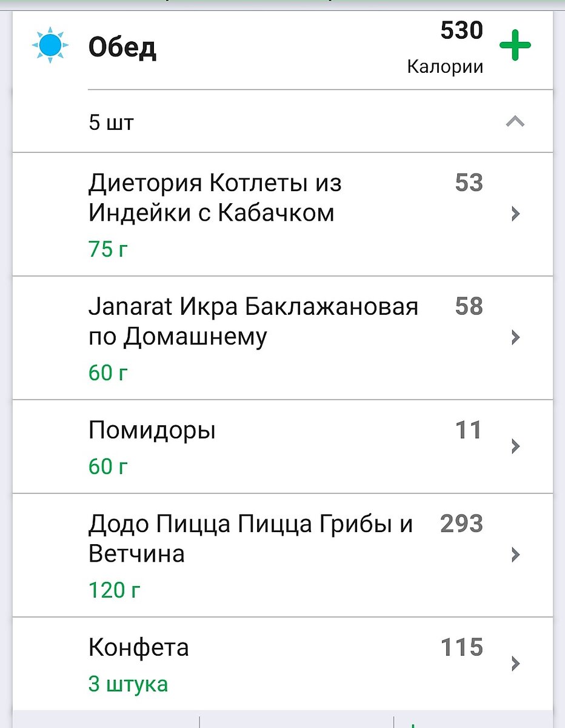Collapse the 5 шт item list
This screenshot has height=728, width=565.
coord(515,122)
